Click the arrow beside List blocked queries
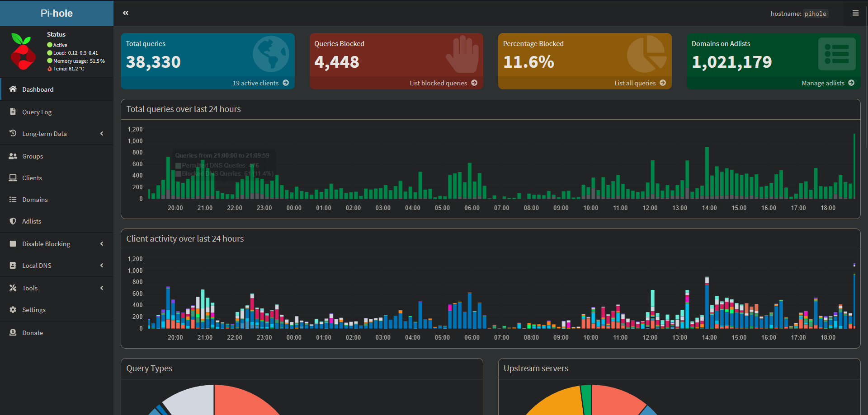This screenshot has height=415, width=868. pos(474,83)
